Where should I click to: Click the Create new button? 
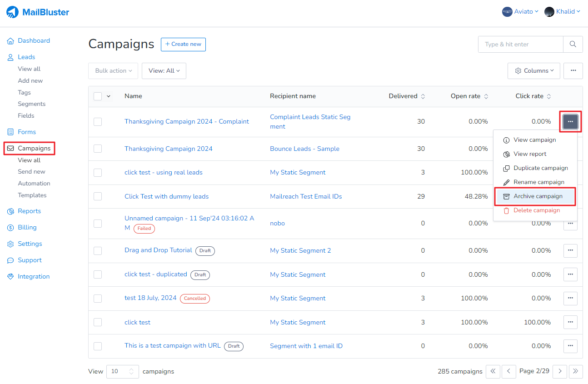tap(183, 44)
